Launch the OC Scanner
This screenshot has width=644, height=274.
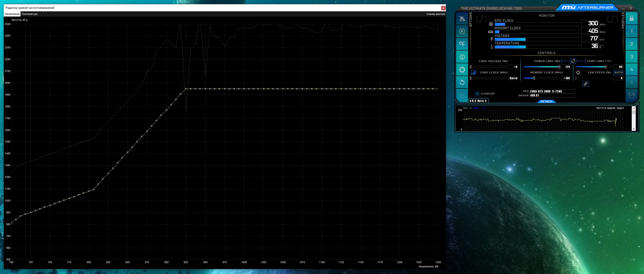(x=462, y=44)
